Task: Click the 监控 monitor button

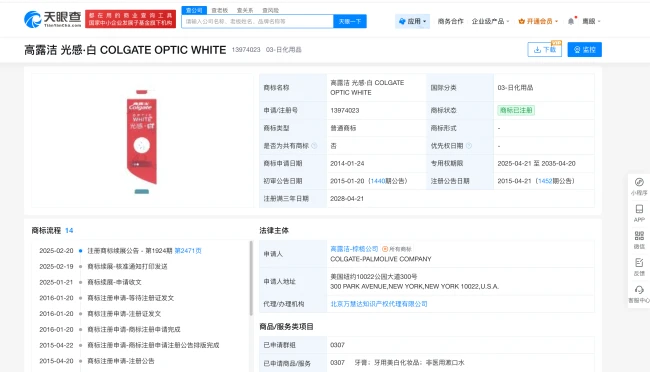Action: [585, 50]
